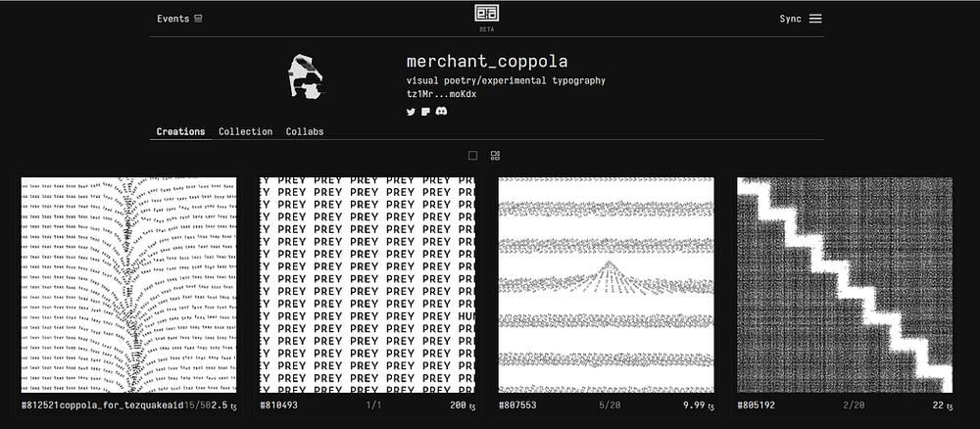Switch to masonry grid view toggle
Screen dimensions: 980x429
496,155
